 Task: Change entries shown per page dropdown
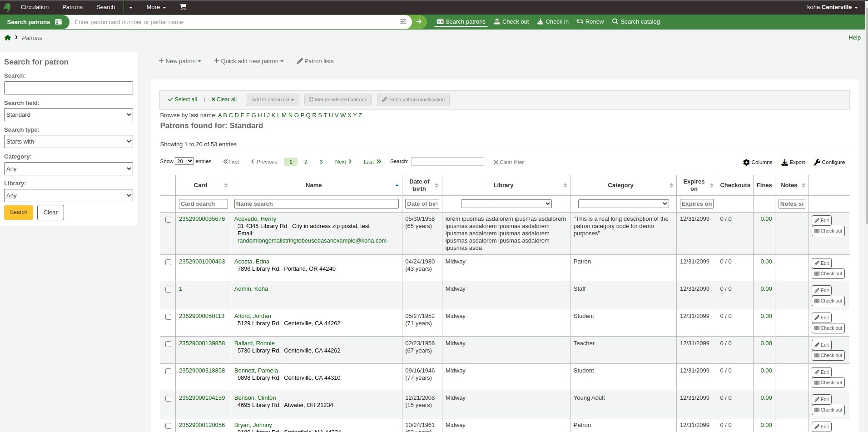[184, 161]
